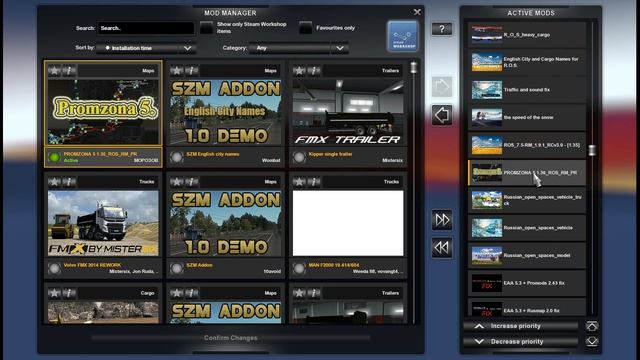
Task: Toggle SZM Addon status indicator
Action: click(177, 268)
